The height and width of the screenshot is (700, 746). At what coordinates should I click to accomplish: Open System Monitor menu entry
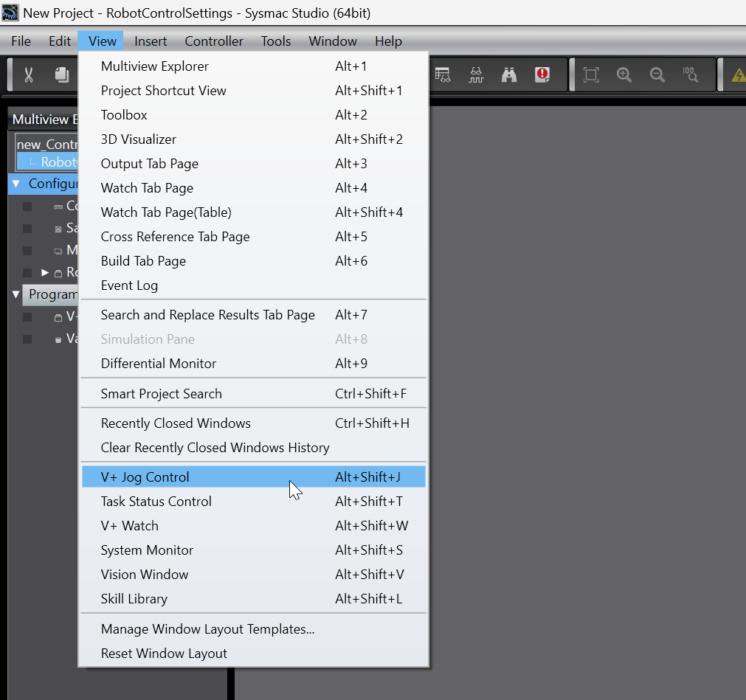pyautogui.click(x=254, y=550)
